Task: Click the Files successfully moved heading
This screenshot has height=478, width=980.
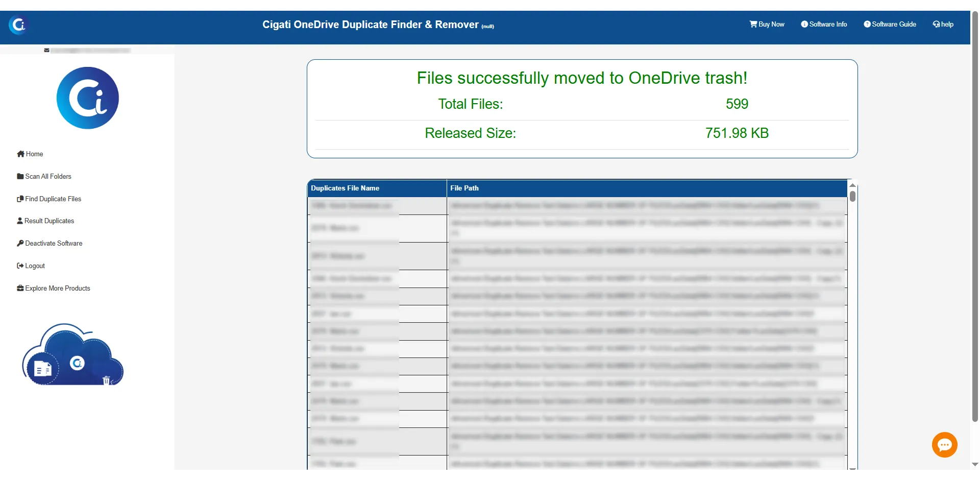Action: coord(582,78)
